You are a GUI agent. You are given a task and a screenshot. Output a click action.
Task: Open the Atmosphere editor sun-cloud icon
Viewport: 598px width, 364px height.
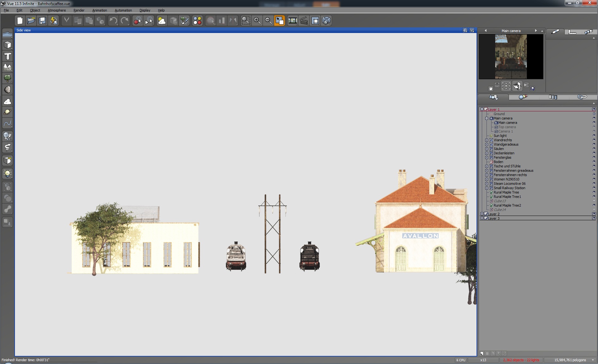point(162,21)
